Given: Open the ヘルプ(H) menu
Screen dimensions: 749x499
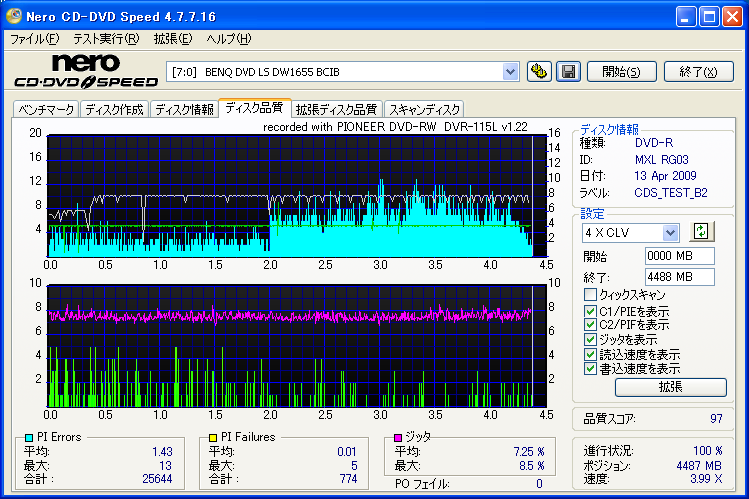Looking at the screenshot, I should coord(229,39).
